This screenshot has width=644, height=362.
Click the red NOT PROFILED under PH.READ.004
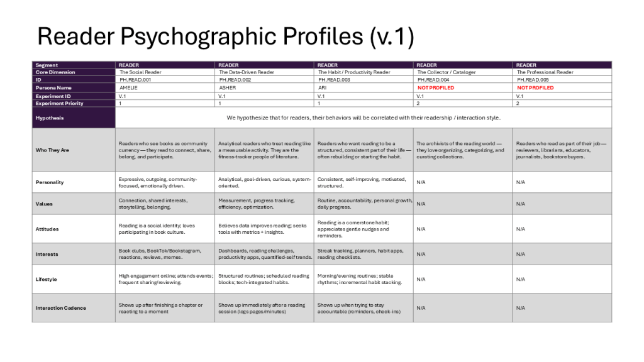click(436, 88)
